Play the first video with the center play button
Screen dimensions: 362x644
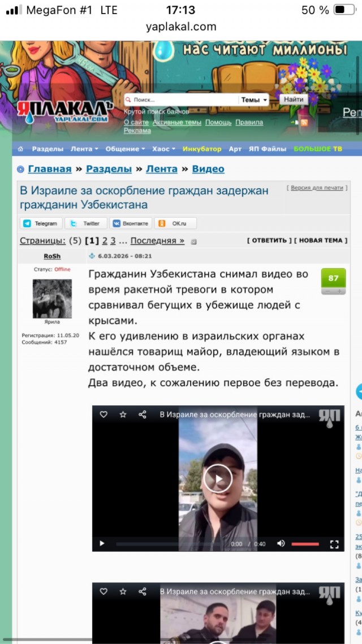218,478
